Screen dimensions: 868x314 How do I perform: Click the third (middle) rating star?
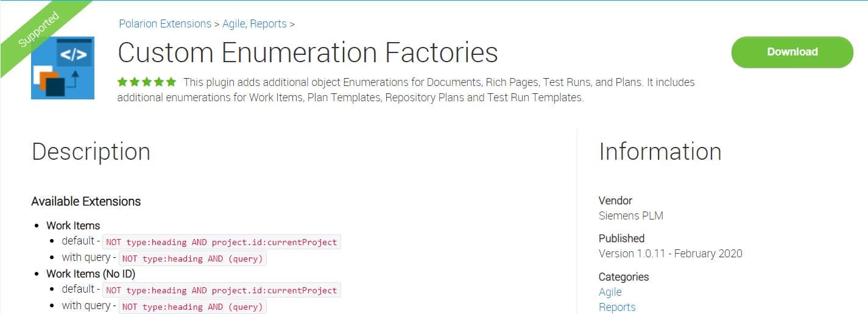tap(147, 82)
